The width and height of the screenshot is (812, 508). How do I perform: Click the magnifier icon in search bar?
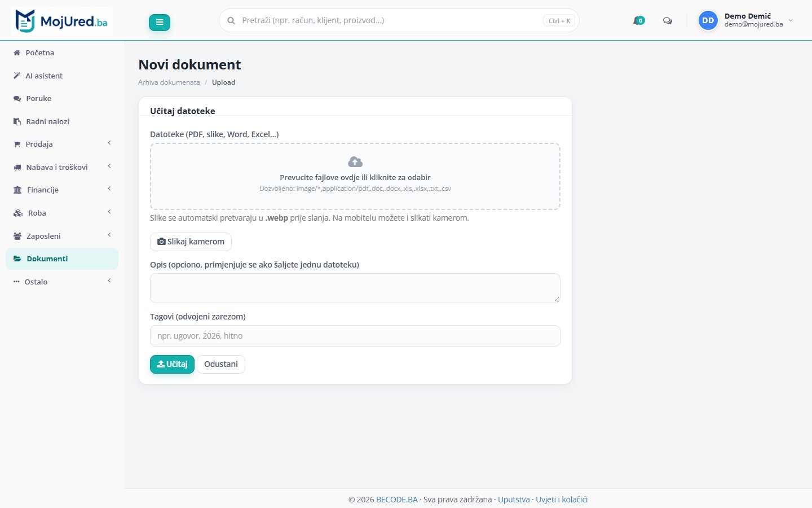click(x=231, y=20)
